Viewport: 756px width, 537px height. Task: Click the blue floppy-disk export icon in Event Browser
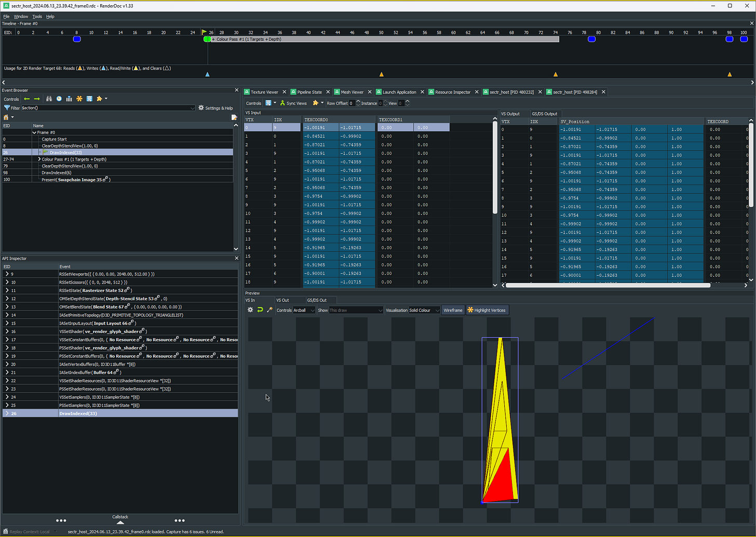pyautogui.click(x=89, y=99)
